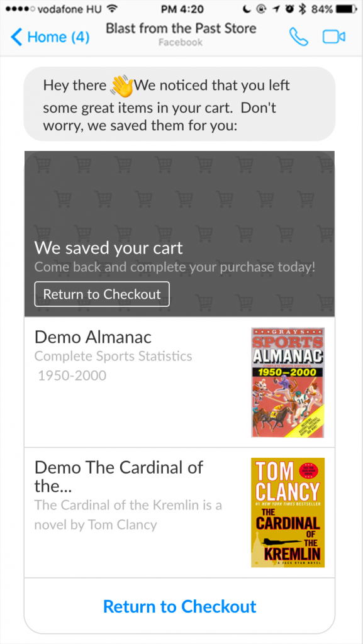Tap the Hey there message bubble
The height and width of the screenshot is (644, 363).
[179, 104]
